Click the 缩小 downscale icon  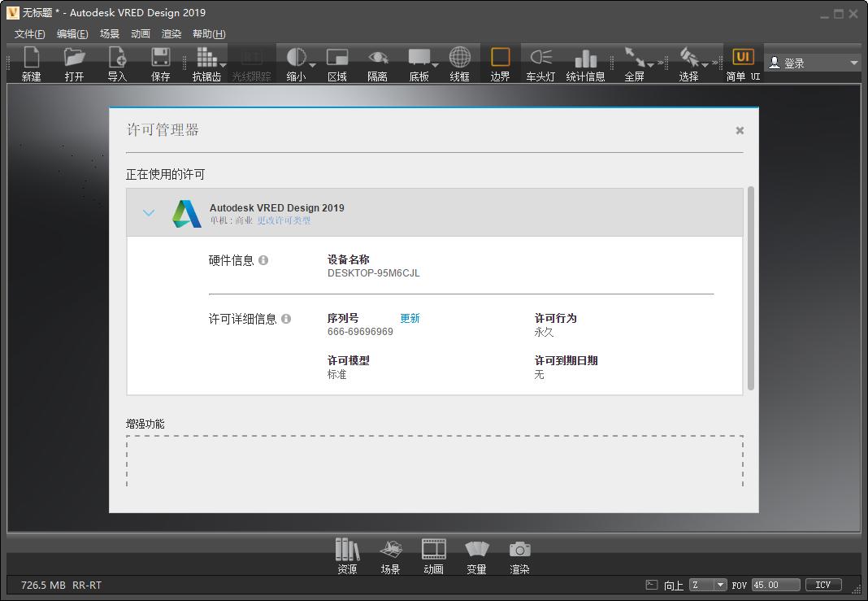click(x=296, y=57)
